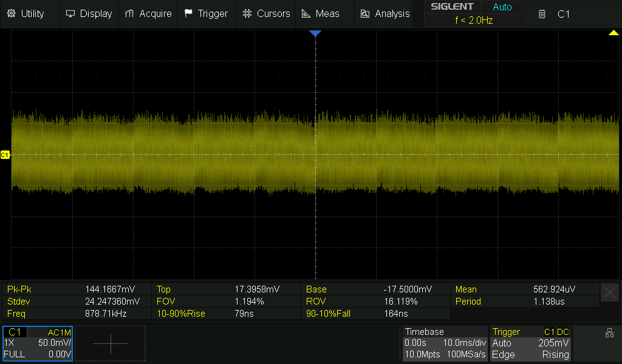This screenshot has width=622, height=364.
Task: Open the Cursors menu
Action: coord(266,13)
